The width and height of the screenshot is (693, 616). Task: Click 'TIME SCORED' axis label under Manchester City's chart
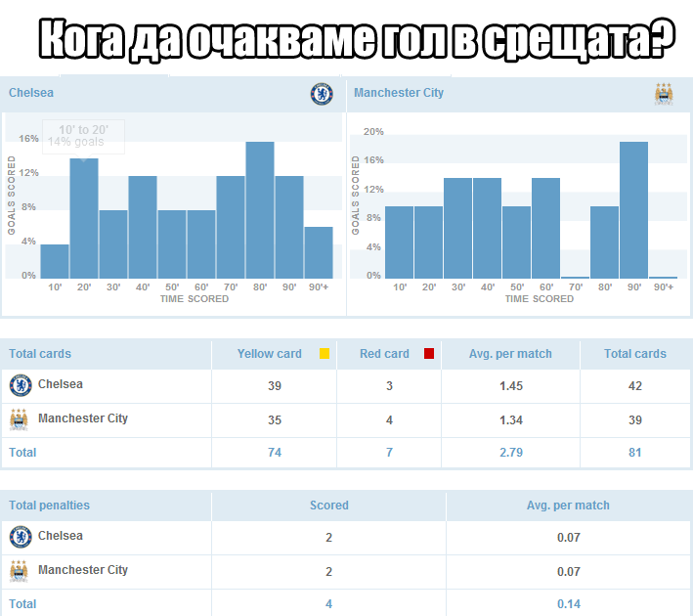tap(540, 298)
